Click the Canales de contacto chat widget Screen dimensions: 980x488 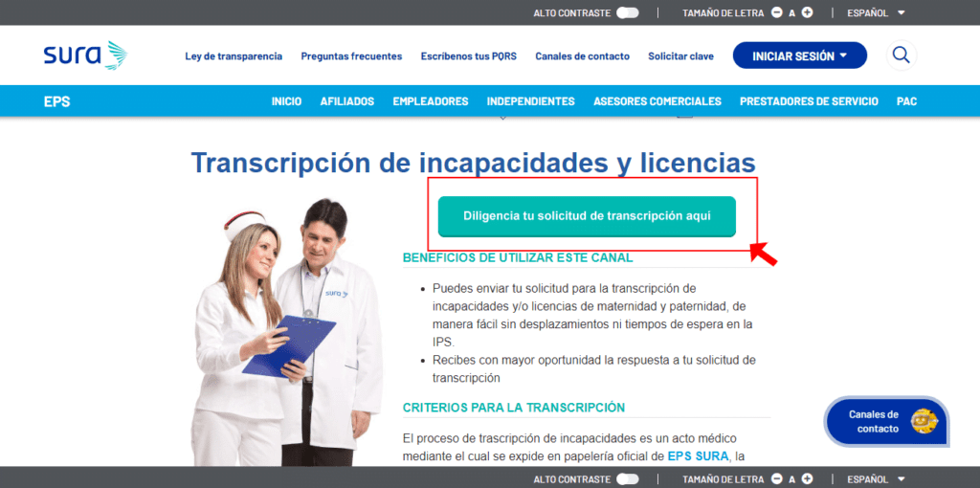click(x=886, y=421)
